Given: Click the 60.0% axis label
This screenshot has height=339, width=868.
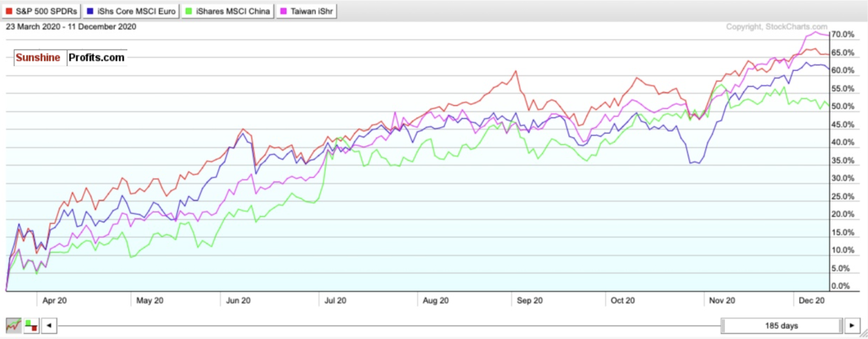Looking at the screenshot, I should coord(843,70).
